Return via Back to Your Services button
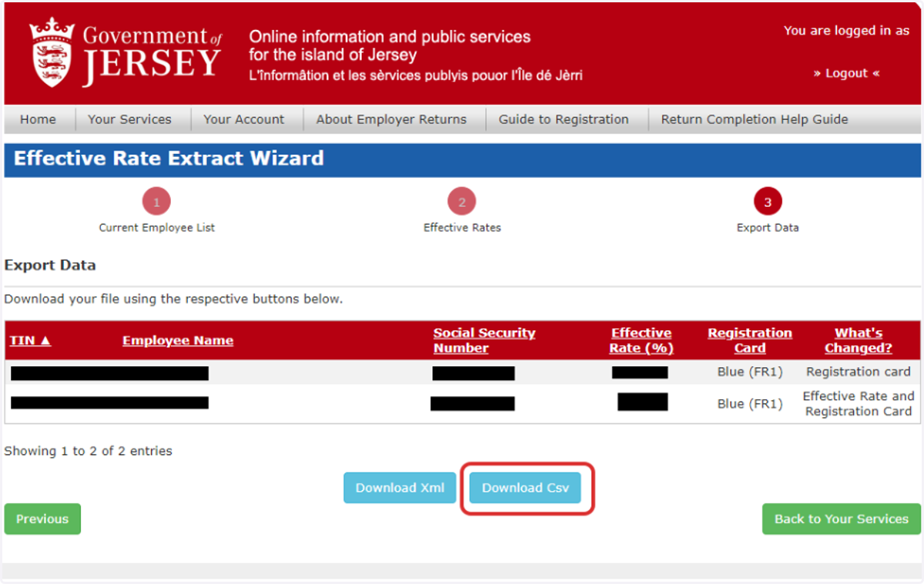The image size is (924, 584). 841,519
